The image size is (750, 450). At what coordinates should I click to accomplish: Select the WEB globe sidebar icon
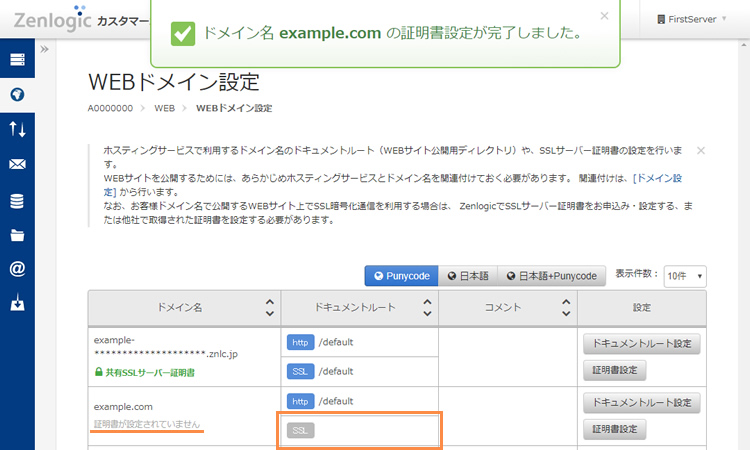pyautogui.click(x=17, y=95)
